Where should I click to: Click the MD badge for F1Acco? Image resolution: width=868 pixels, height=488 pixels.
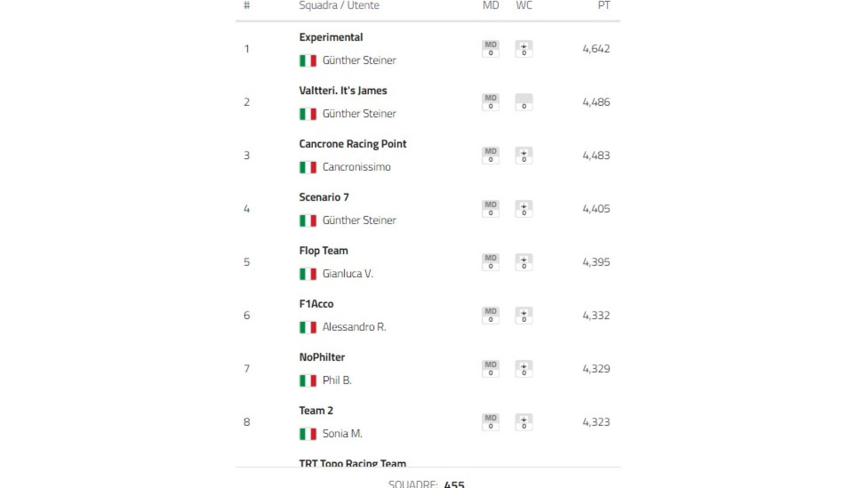pos(491,315)
